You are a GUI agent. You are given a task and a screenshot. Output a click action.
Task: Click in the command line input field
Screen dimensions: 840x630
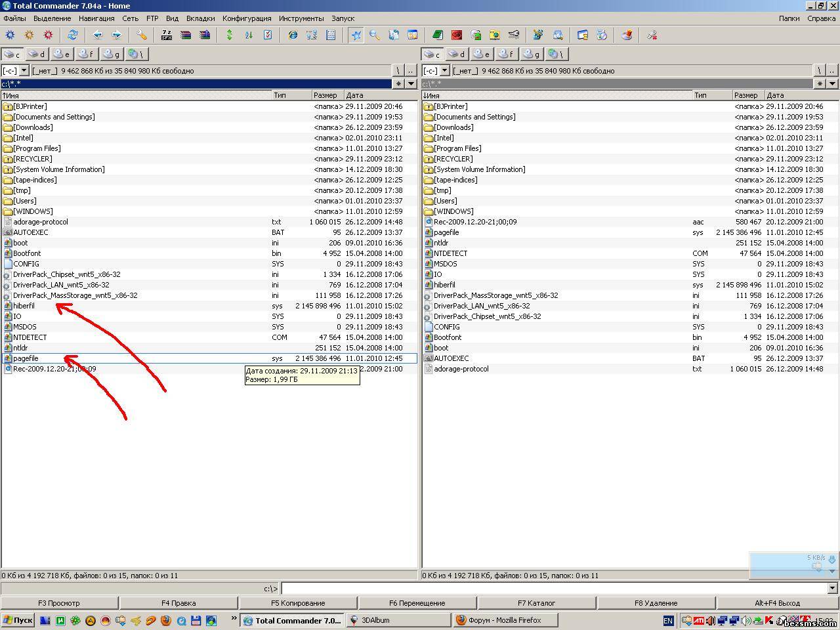(x=554, y=589)
